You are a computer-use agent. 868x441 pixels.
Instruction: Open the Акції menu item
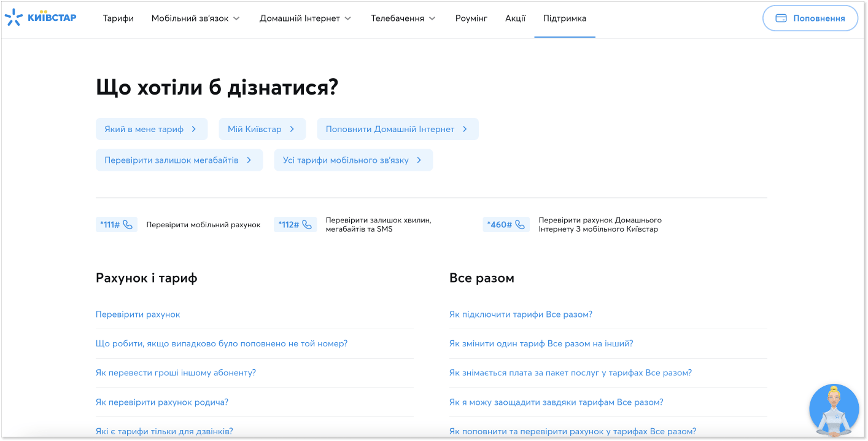[x=514, y=18]
